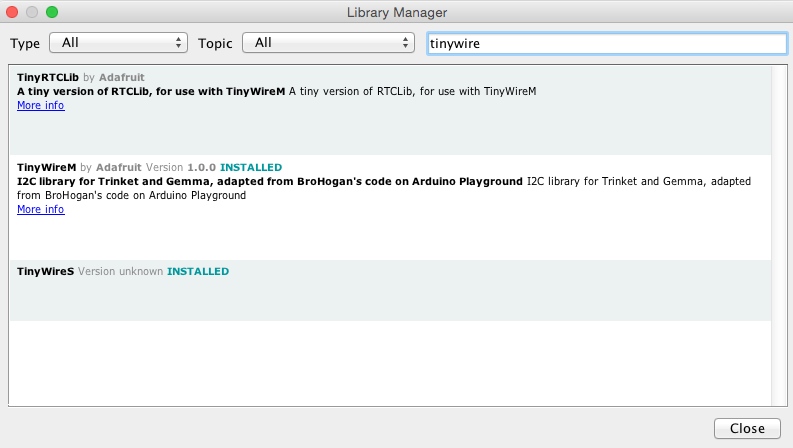Click the Library Manager title bar
The height and width of the screenshot is (448, 793).
(x=396, y=12)
